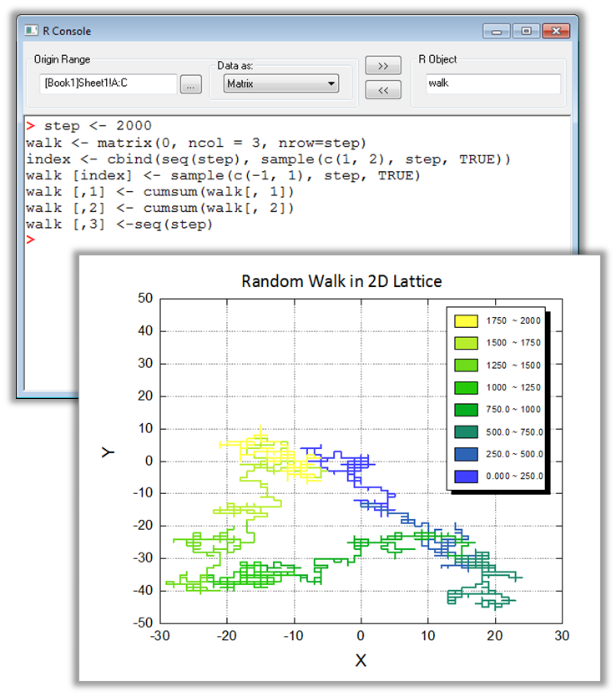Click the << transfer button
616x696 pixels.
click(x=383, y=90)
